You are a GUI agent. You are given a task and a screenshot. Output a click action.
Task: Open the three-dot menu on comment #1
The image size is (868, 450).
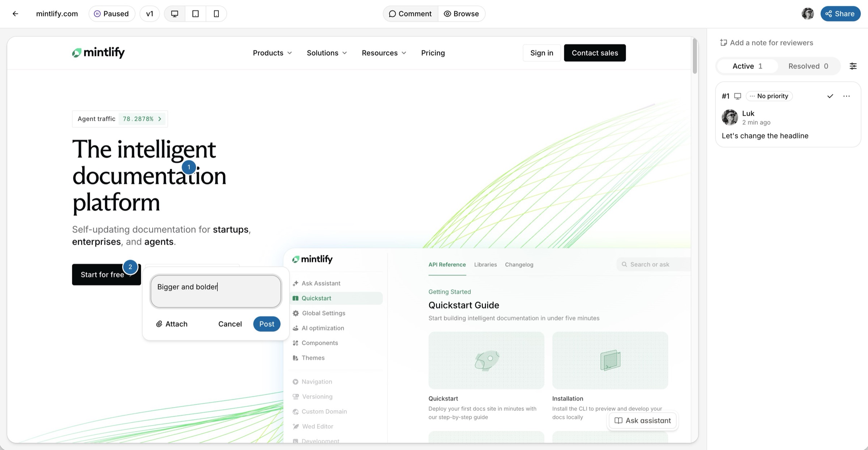[846, 96]
